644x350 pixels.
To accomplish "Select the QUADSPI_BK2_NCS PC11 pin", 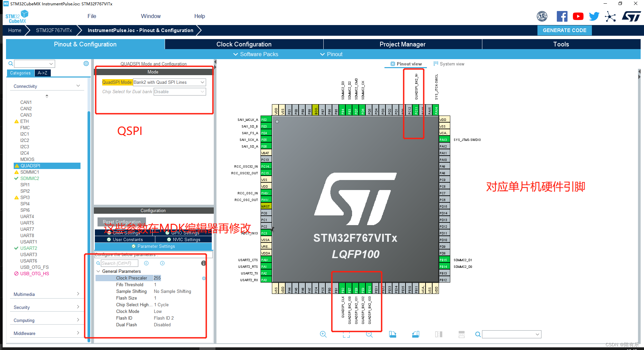I will click(x=416, y=110).
